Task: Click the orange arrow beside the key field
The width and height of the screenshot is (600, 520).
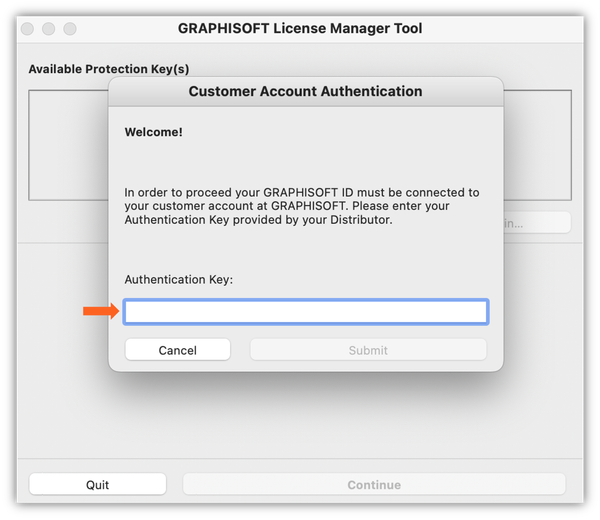Action: coord(100,312)
